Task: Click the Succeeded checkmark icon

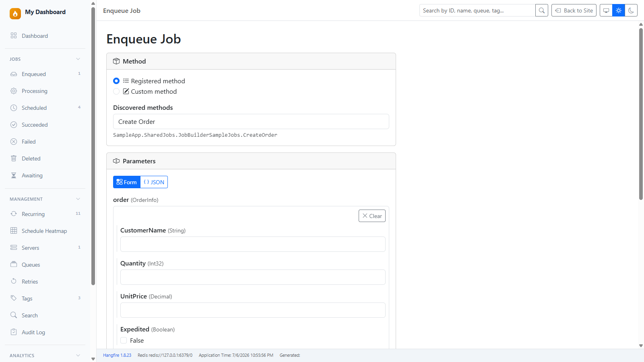Action: [x=14, y=125]
